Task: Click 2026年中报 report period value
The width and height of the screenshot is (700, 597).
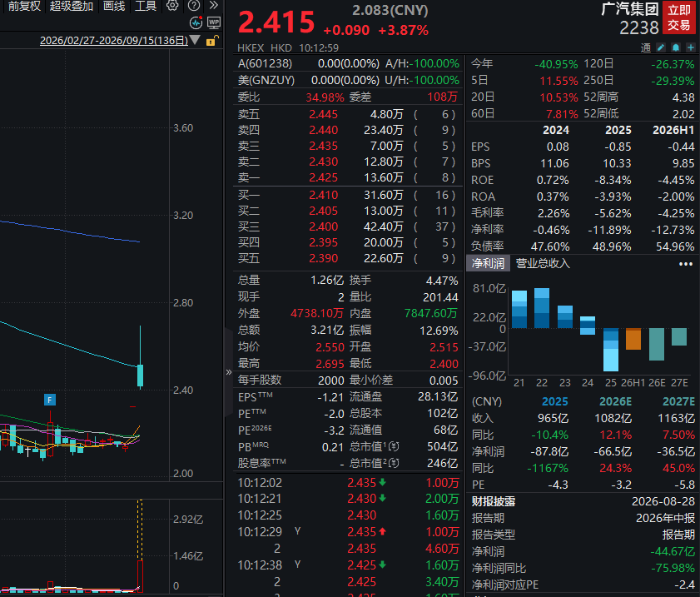Action: (665, 518)
